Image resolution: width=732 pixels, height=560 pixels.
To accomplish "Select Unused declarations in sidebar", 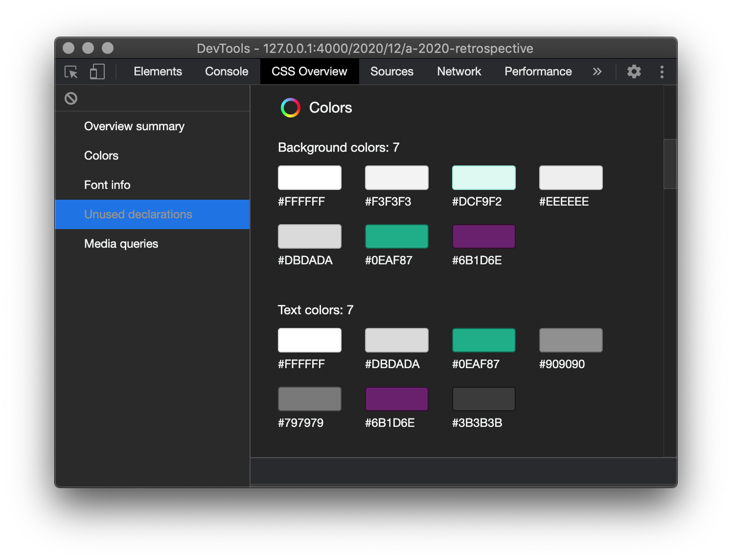I will [x=138, y=214].
